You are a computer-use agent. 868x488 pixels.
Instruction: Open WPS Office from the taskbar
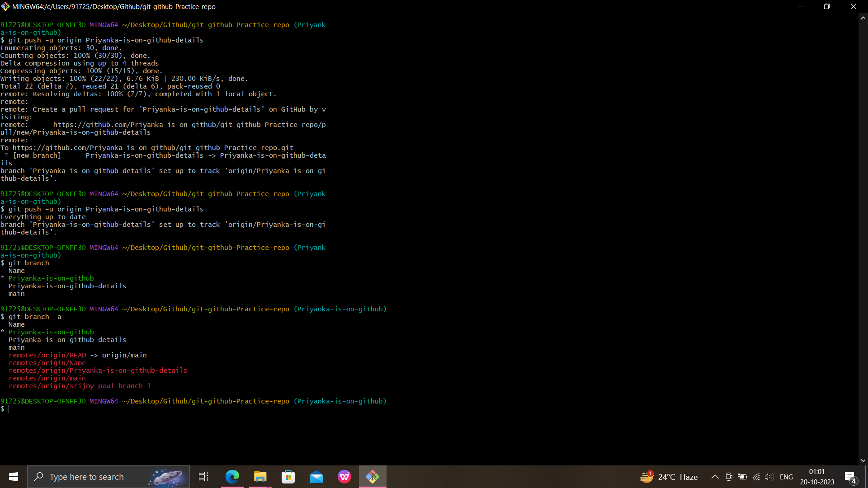pyautogui.click(x=344, y=477)
